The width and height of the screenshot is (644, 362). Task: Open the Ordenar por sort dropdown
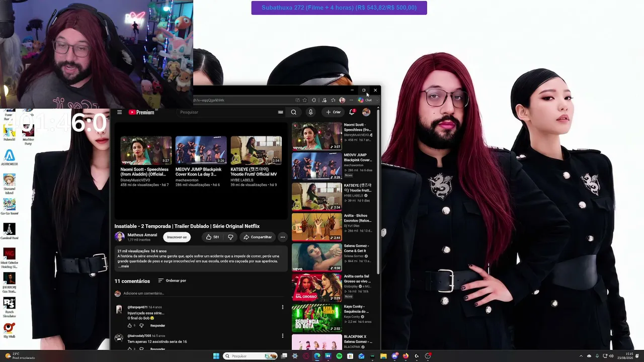coord(172,281)
